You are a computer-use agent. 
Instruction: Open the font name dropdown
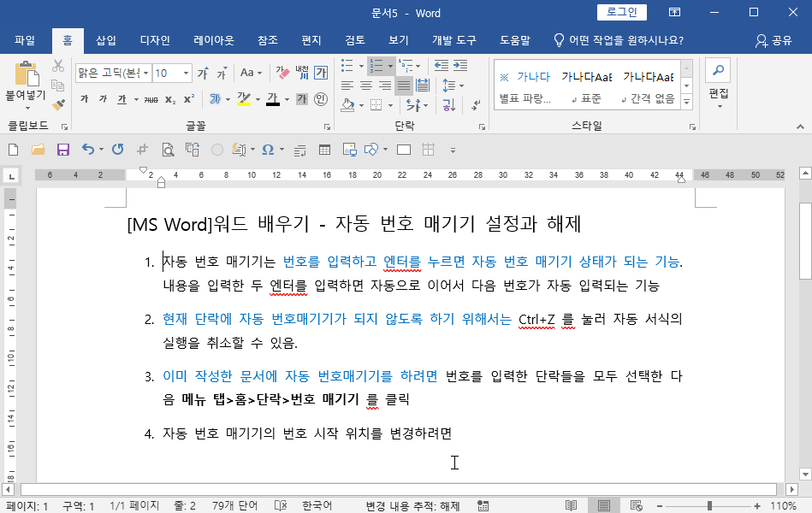[x=146, y=73]
